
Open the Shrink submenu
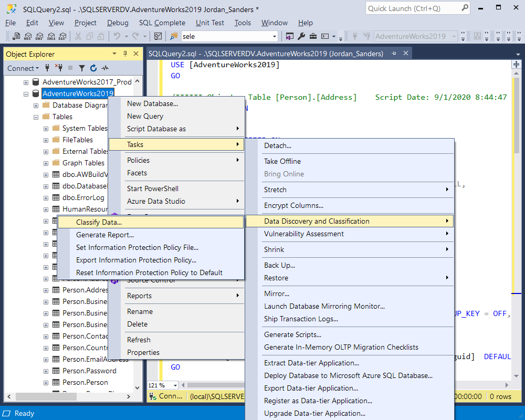coord(350,249)
